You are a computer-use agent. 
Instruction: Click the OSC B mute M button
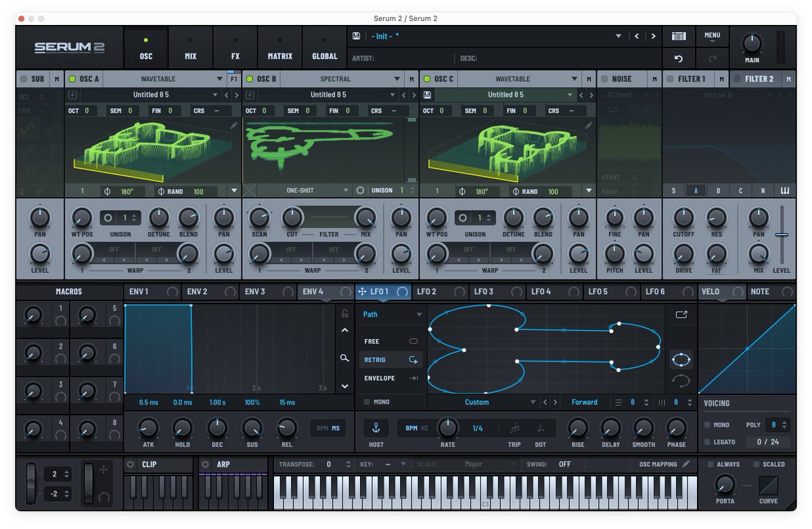pos(411,79)
